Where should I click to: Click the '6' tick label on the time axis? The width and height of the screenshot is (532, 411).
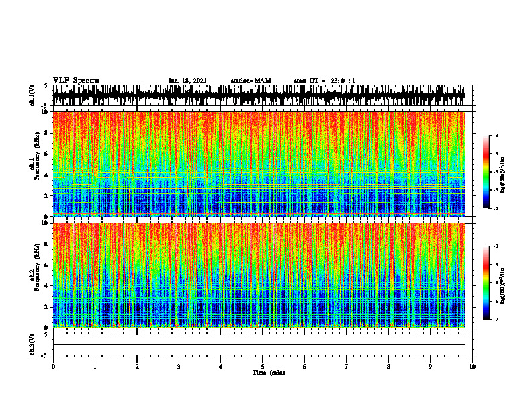pyautogui.click(x=305, y=367)
